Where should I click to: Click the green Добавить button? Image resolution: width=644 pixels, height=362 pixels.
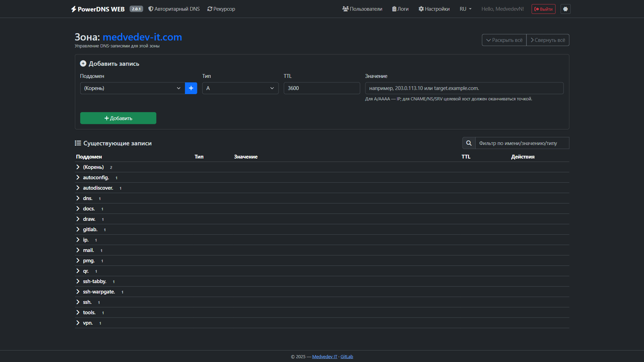pos(118,118)
